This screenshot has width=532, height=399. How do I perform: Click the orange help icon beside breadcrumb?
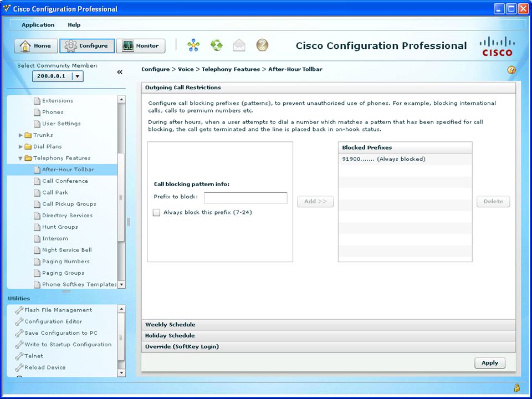511,70
